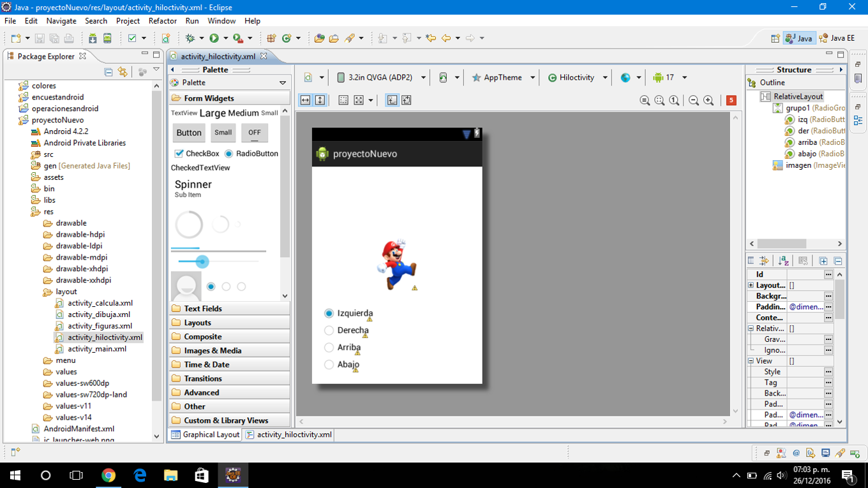Open the Project menu

(x=128, y=21)
